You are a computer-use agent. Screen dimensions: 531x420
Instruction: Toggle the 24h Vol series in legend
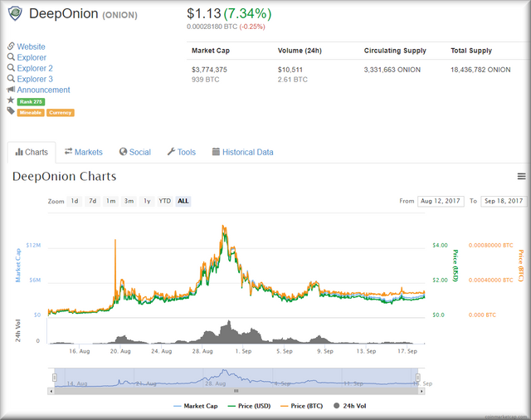(x=350, y=406)
